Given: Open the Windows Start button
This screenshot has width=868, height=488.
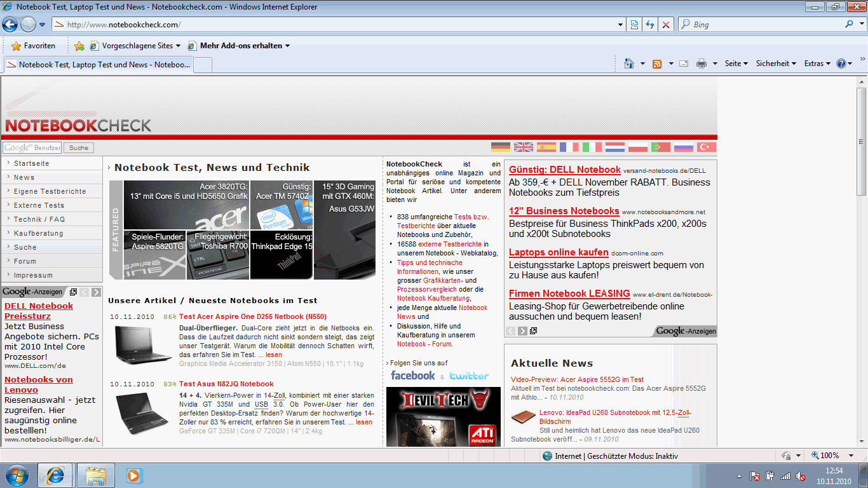Looking at the screenshot, I should pyautogui.click(x=17, y=475).
